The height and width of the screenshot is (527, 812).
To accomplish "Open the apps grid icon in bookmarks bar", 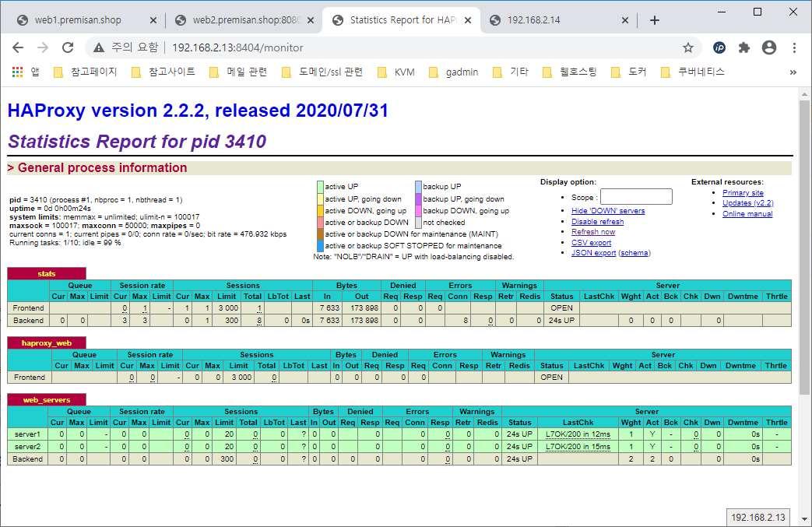I will click(18, 72).
